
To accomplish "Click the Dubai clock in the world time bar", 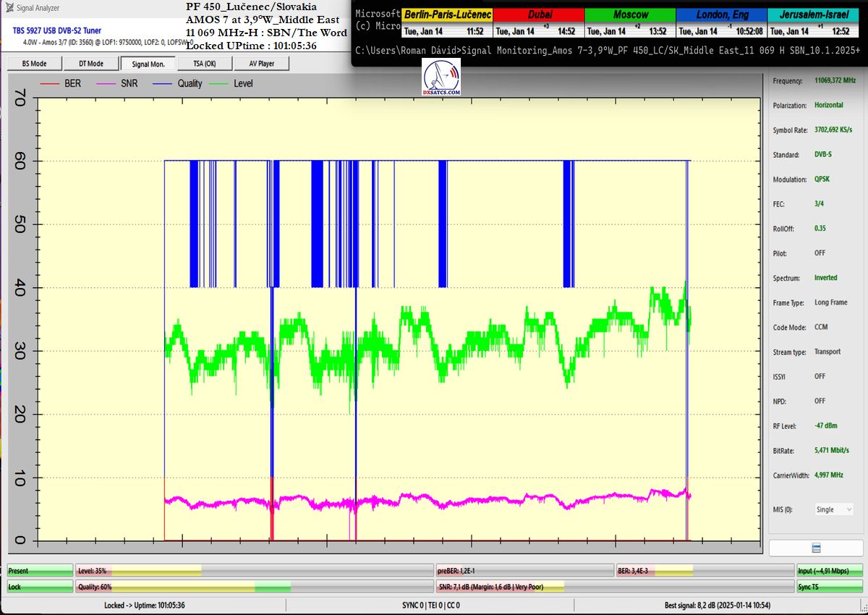I will 538,22.
